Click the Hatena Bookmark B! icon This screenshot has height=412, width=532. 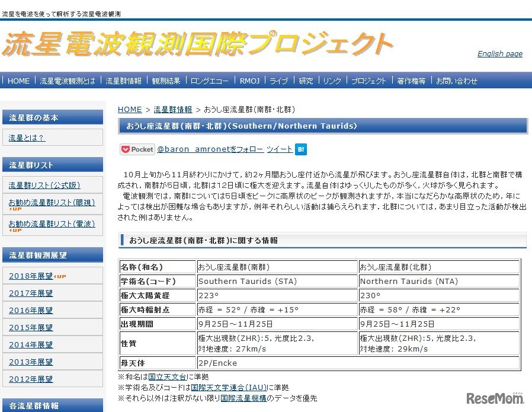[301, 149]
